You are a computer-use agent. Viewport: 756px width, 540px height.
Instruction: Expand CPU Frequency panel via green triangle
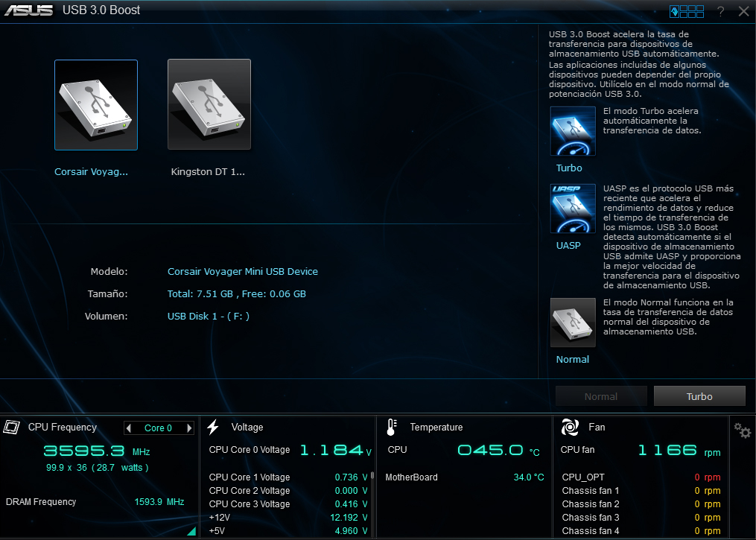pos(191,531)
